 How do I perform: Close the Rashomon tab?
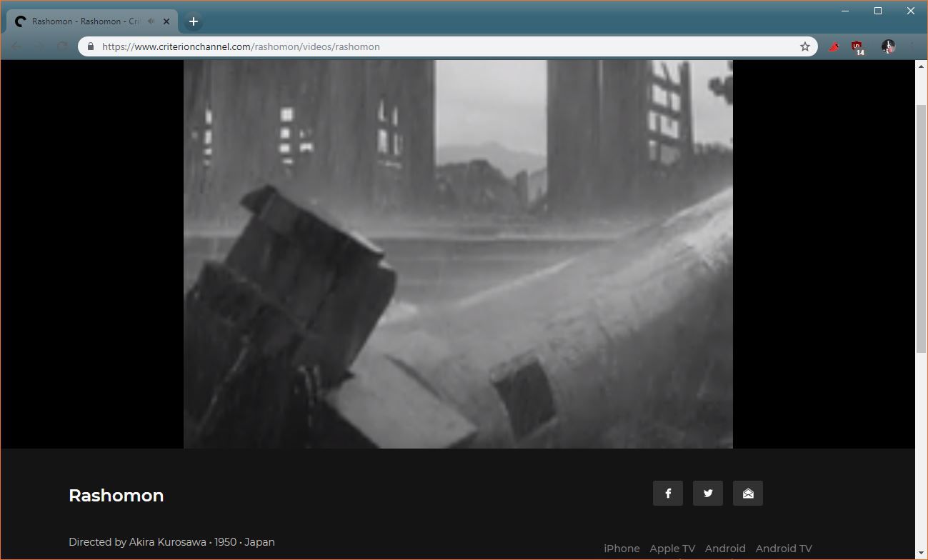click(x=166, y=21)
